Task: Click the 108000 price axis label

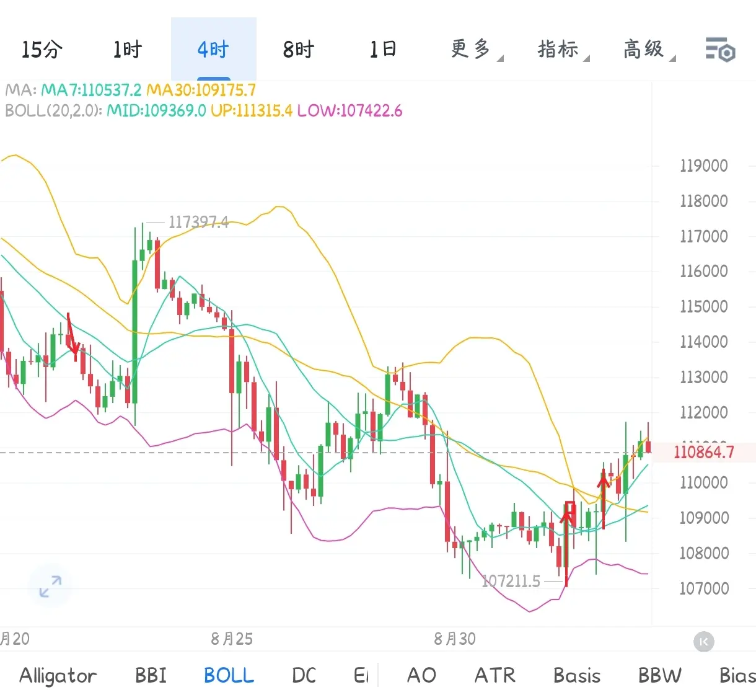Action: 704,553
